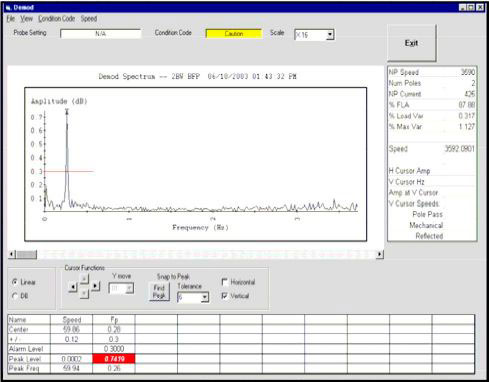This screenshot has width=489, height=382.
Task: Click the Demod title bar app icon
Action: coord(8,7)
